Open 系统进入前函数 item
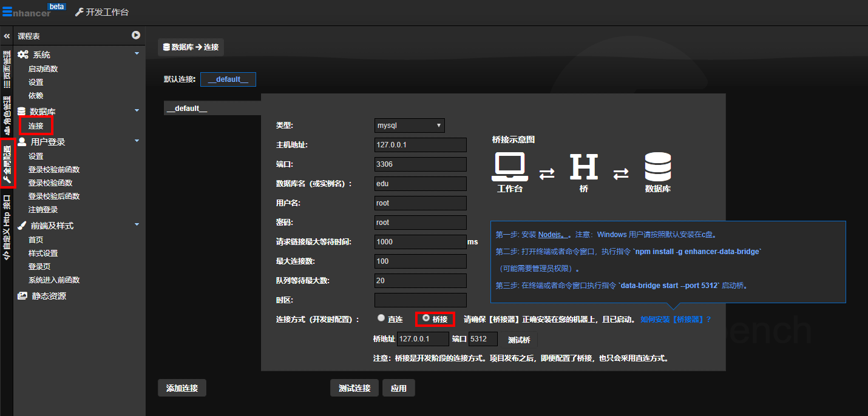The image size is (868, 416). pyautogui.click(x=54, y=280)
